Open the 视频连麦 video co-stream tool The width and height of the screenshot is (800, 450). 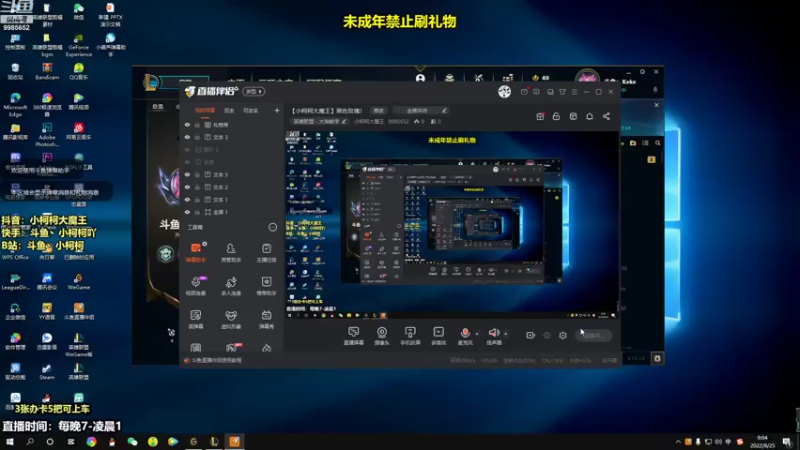pos(196,285)
